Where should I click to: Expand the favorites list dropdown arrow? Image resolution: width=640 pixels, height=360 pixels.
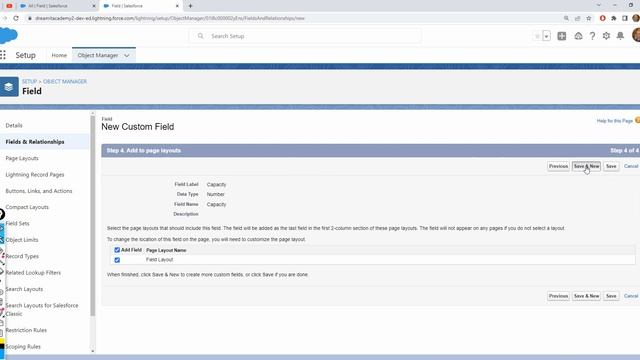[546, 36]
